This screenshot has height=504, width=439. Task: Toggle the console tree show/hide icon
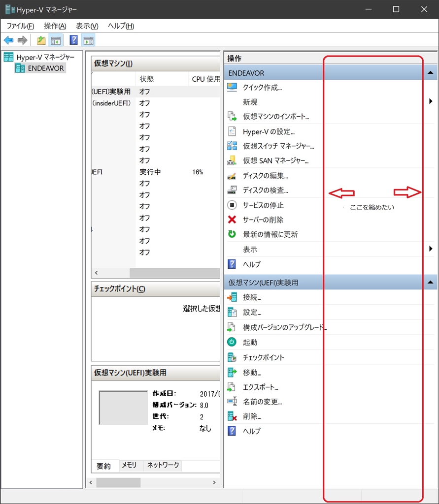(56, 40)
